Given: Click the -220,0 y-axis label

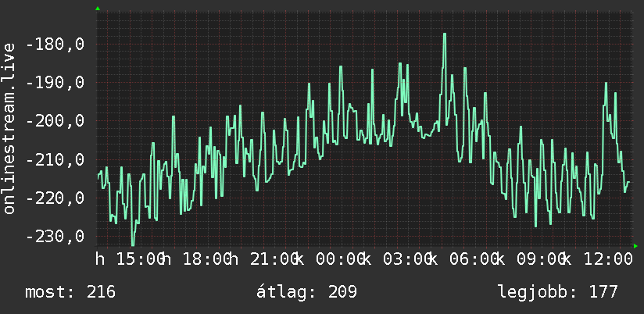Looking at the screenshot, I should pos(55,198).
